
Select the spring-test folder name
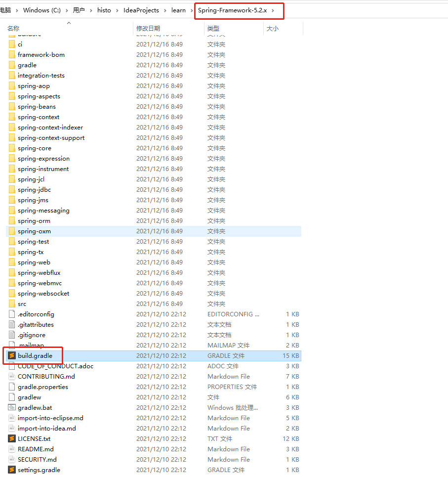pos(34,242)
